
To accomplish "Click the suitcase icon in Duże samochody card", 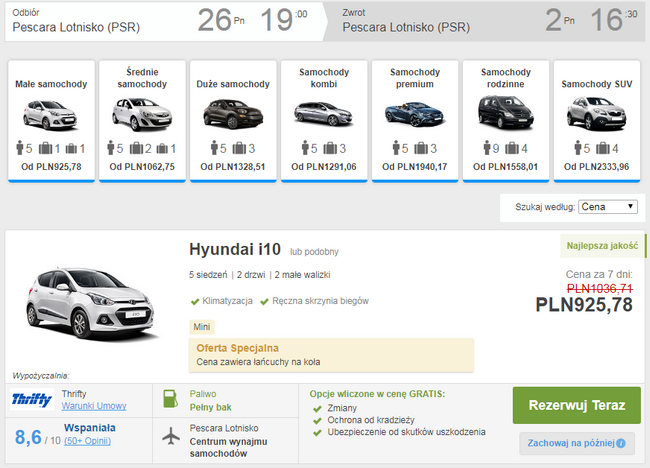I will pos(239,148).
